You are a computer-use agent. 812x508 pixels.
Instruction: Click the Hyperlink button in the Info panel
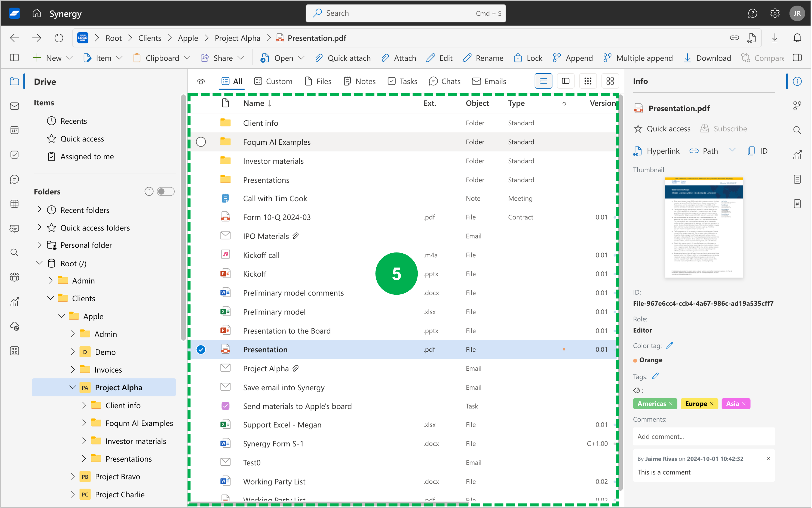(x=656, y=151)
